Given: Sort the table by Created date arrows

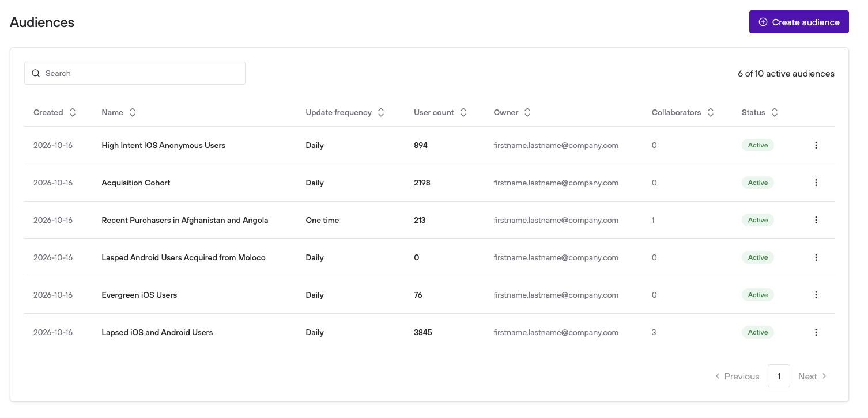Looking at the screenshot, I should point(73,112).
